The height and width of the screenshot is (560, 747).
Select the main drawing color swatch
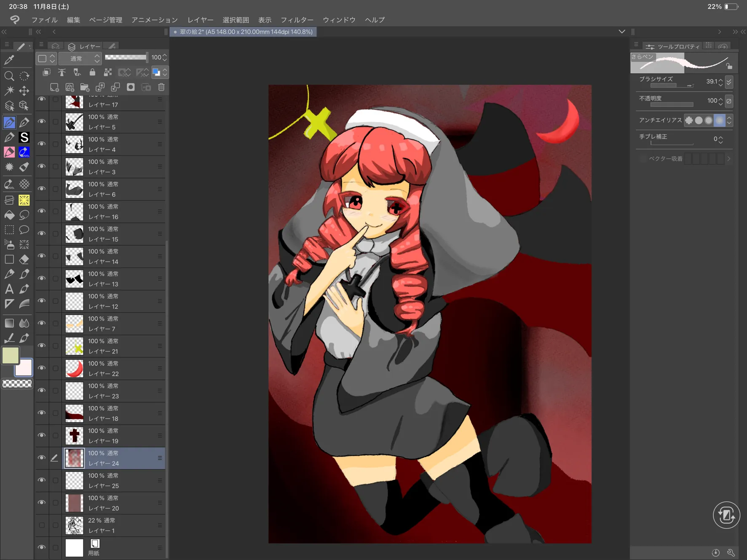[11, 356]
